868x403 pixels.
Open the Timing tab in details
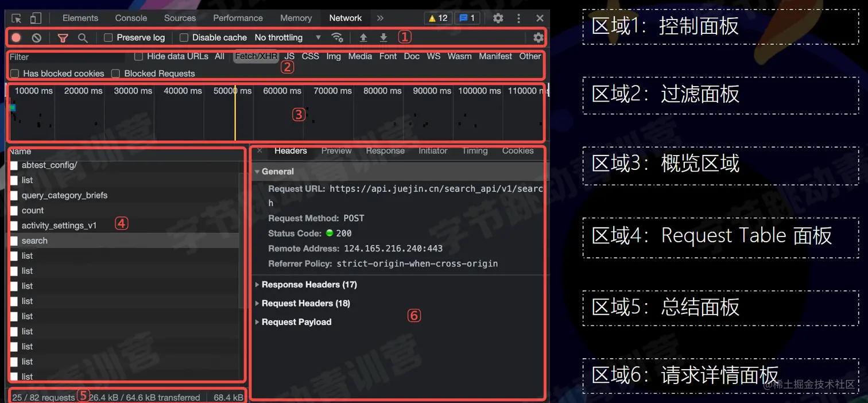tap(475, 151)
